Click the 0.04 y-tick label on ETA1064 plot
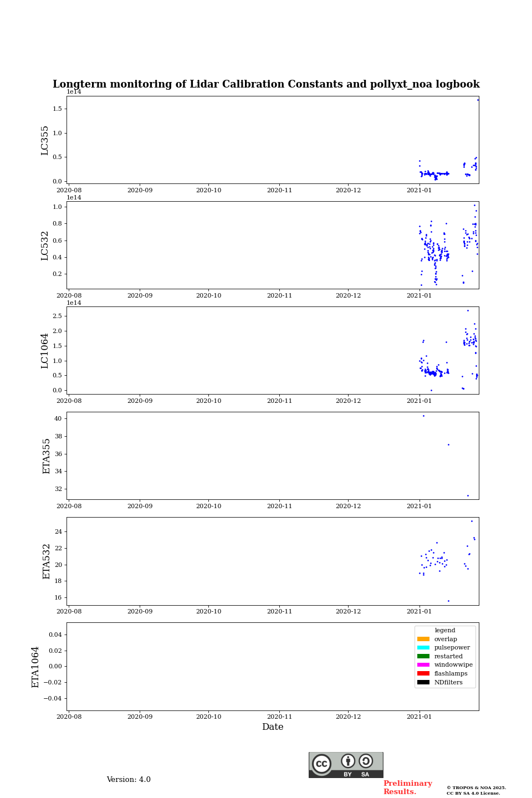Viewport: 532px width, 798px height. pos(55,635)
